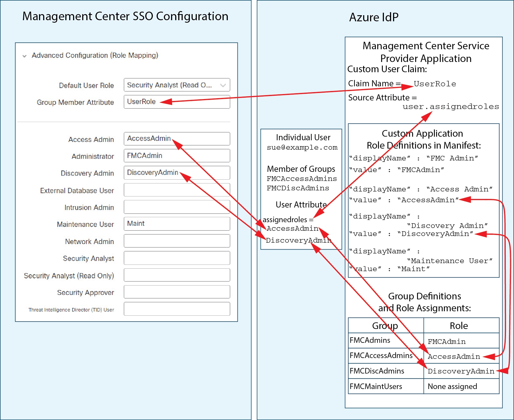
Task: Click the FMCDiscAdmins group table cell
Action: click(386, 371)
